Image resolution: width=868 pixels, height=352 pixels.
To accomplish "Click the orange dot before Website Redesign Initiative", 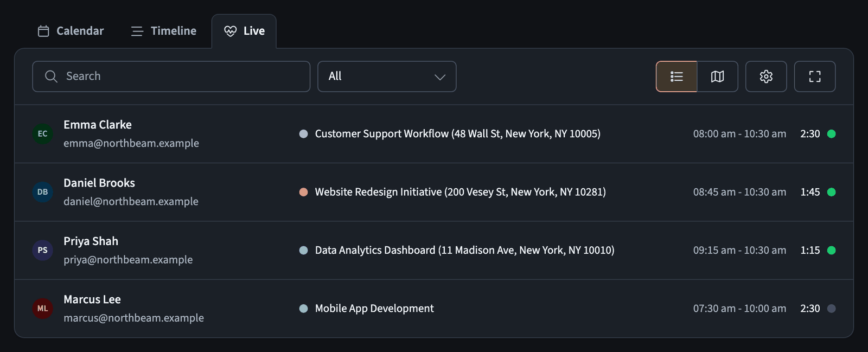I will coord(304,192).
